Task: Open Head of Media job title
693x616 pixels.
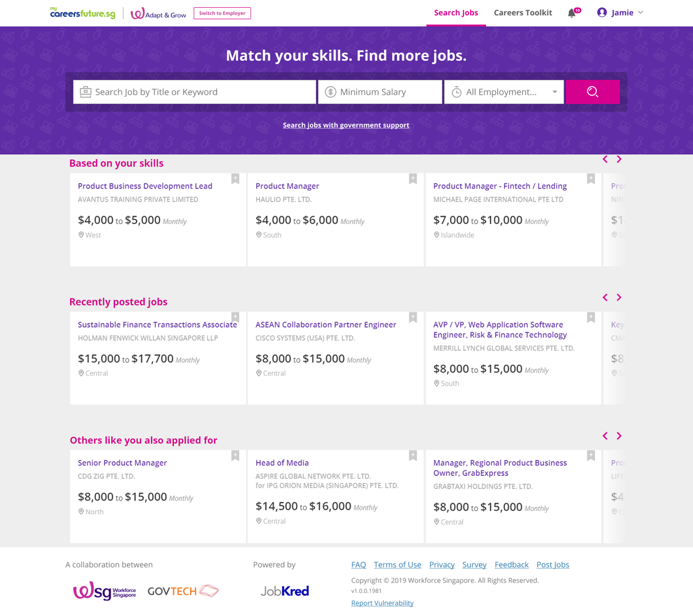Action: tap(282, 463)
